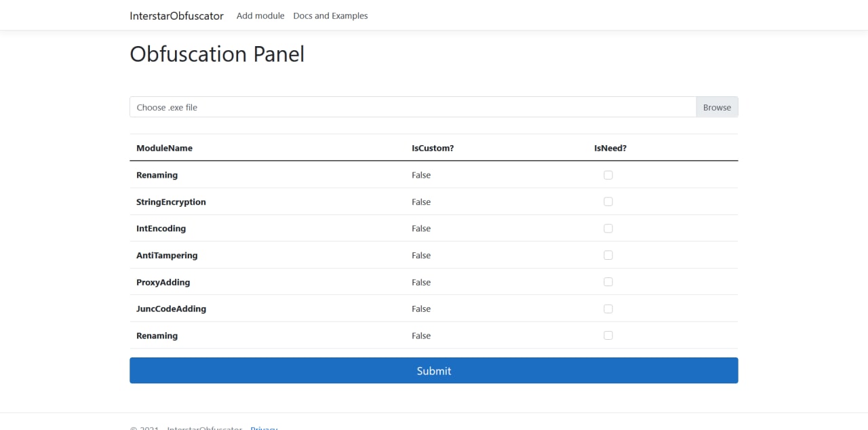Check the AntiTampering module checkbox
This screenshot has width=868, height=430.
pyautogui.click(x=608, y=255)
